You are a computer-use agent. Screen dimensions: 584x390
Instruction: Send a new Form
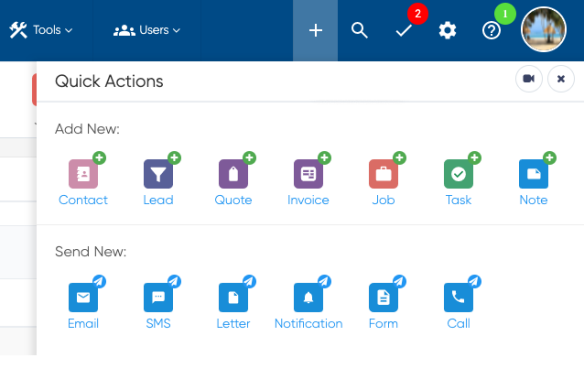[384, 302]
